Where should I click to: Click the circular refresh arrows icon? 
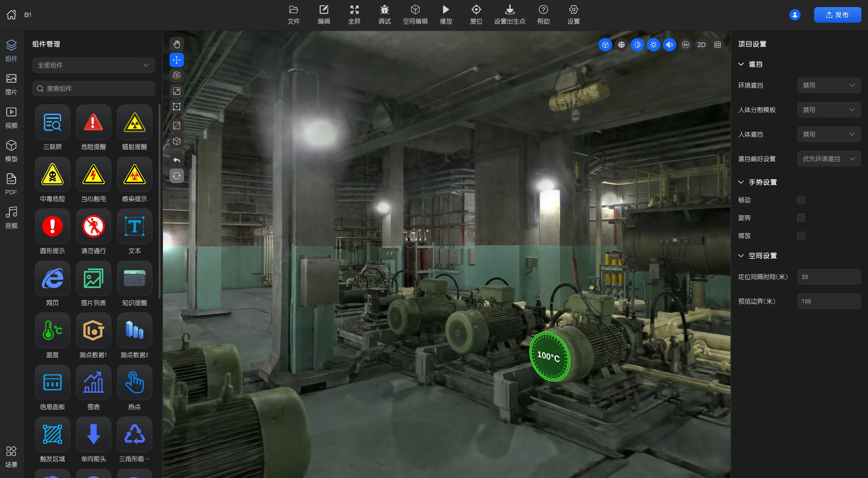[177, 176]
